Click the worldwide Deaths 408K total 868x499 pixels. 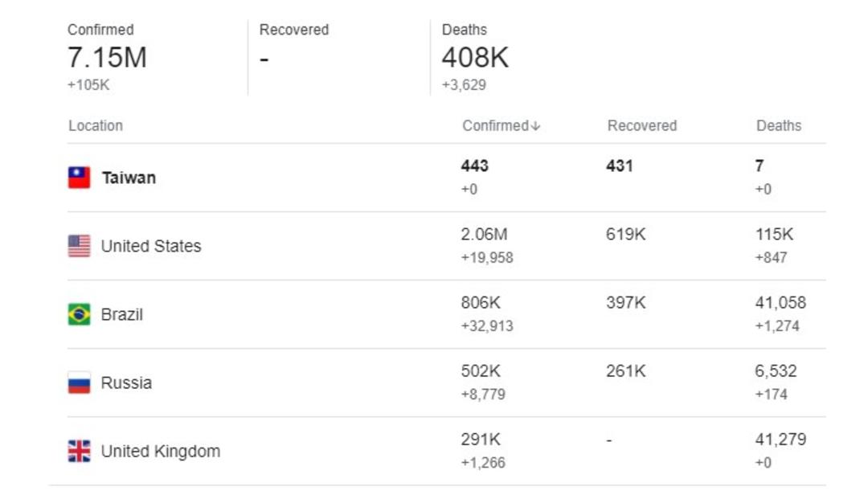(x=475, y=58)
